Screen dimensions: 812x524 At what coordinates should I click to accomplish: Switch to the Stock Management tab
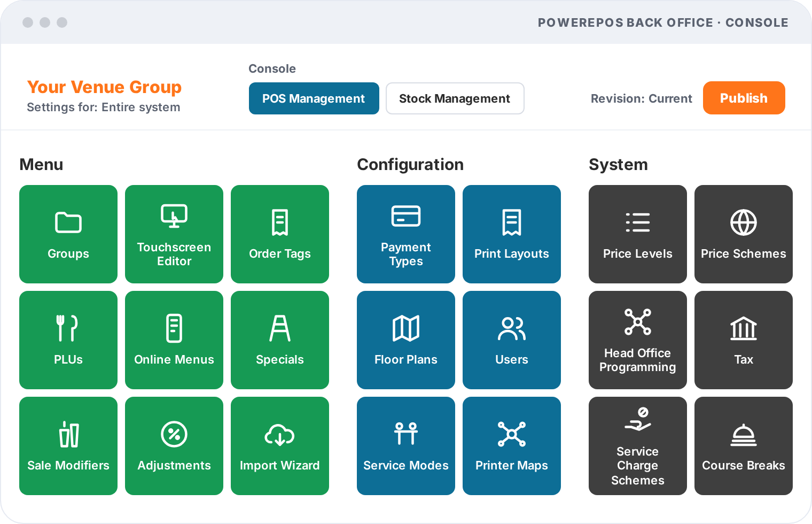coord(455,98)
